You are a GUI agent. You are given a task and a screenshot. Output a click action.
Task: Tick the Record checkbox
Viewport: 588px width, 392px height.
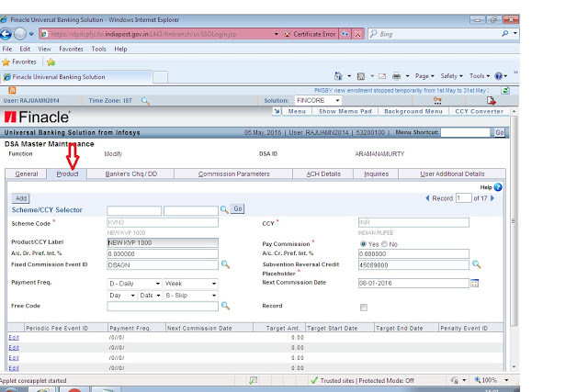tap(364, 308)
